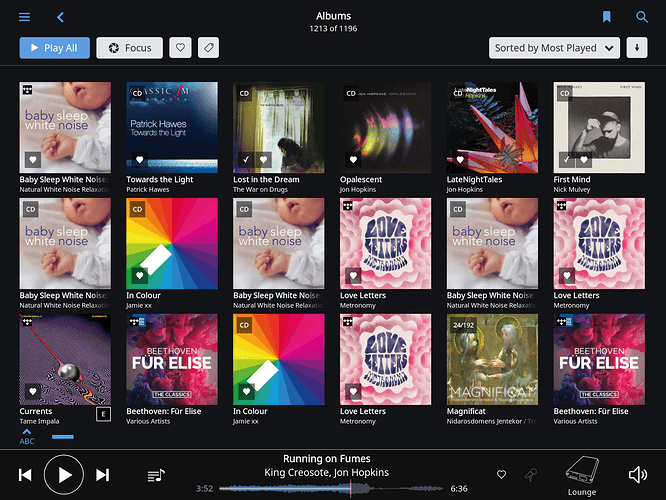Reverse sort order with down arrow button
The height and width of the screenshot is (500, 666).
coord(637,48)
